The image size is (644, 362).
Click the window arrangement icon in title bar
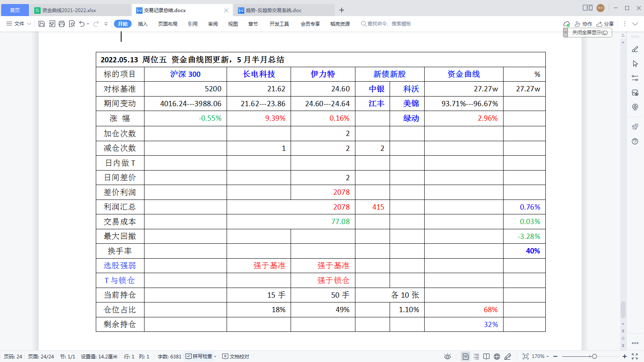pos(588,8)
